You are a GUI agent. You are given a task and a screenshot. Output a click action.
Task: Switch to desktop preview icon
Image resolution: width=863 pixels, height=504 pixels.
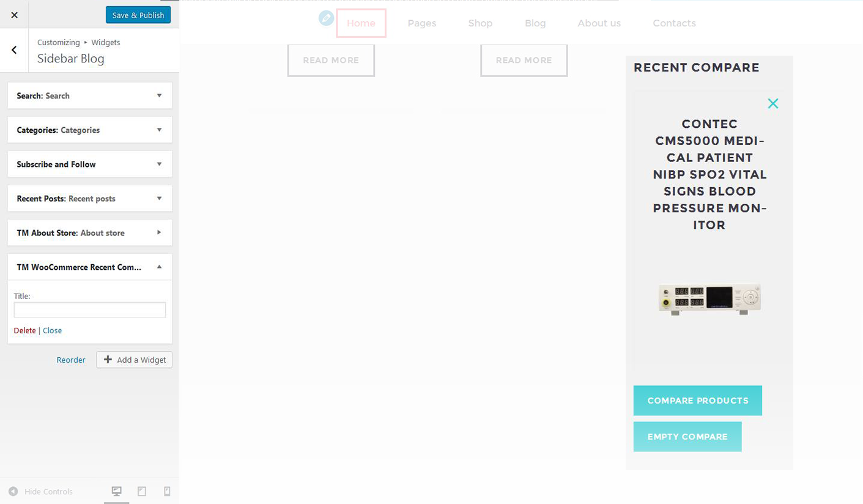(x=116, y=491)
